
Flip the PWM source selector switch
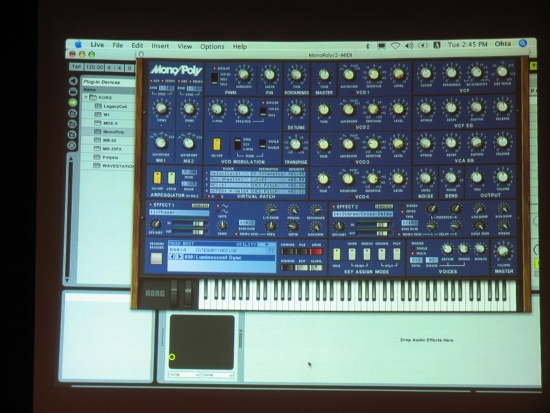click(x=214, y=79)
